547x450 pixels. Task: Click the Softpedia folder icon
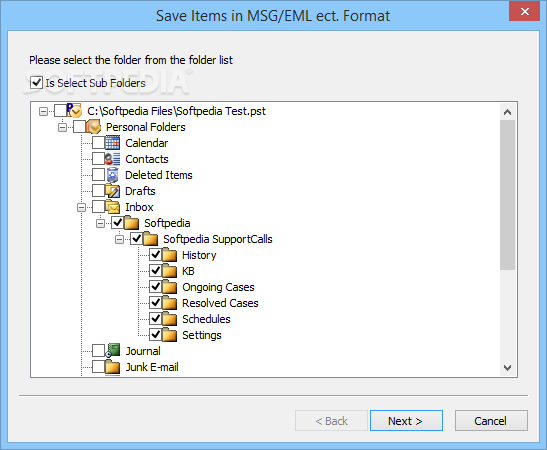pos(131,223)
